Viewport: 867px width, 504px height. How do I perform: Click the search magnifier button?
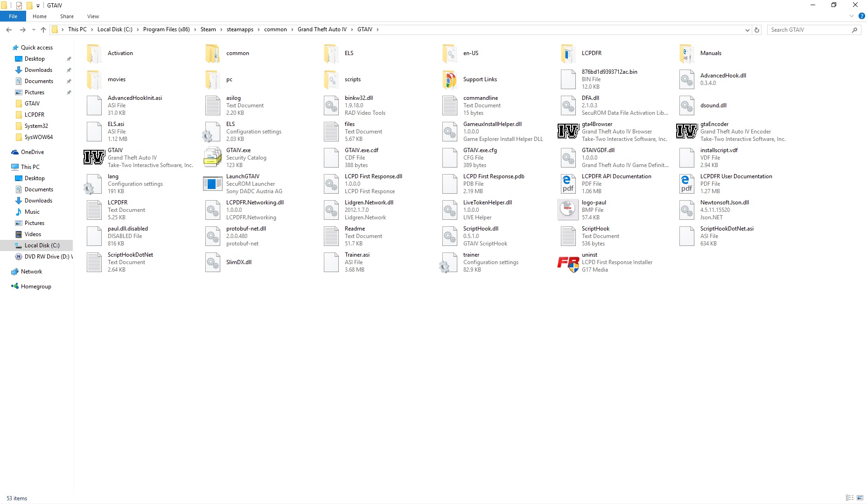[x=854, y=30]
